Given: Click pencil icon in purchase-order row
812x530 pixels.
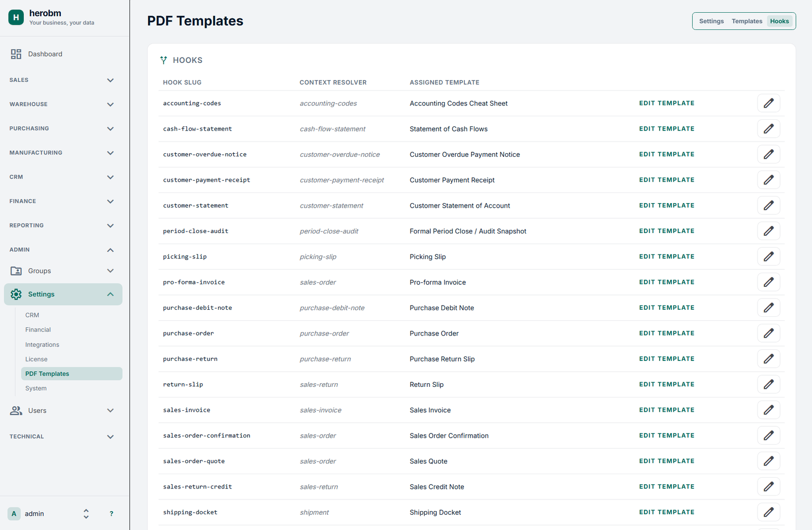Looking at the screenshot, I should 768,333.
